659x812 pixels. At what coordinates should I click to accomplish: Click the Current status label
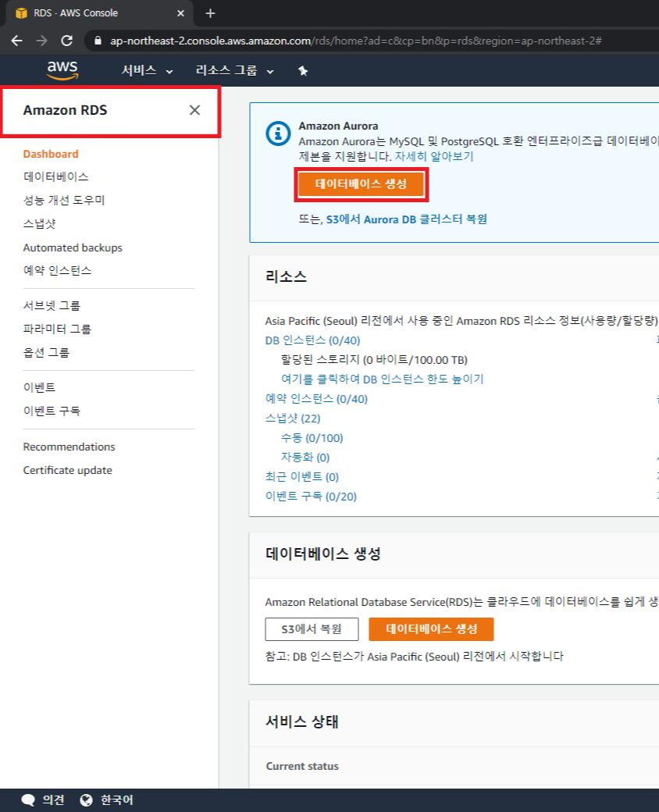point(302,766)
